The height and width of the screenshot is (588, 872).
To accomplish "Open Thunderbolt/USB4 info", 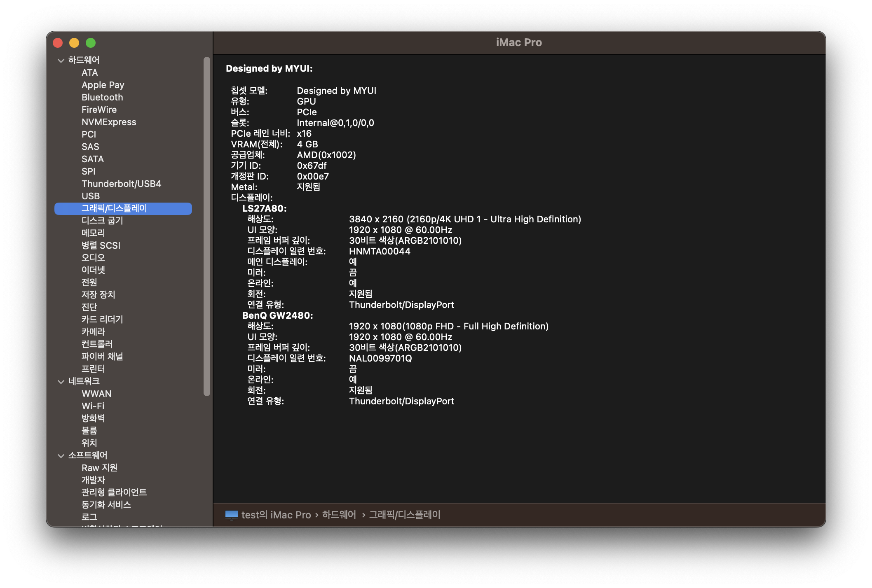I will point(121,184).
